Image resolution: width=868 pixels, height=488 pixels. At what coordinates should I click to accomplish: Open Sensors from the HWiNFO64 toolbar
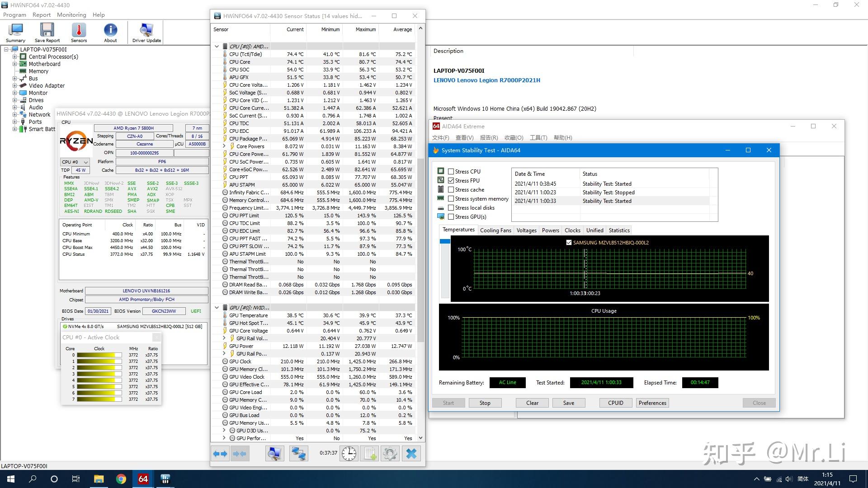[x=79, y=33]
